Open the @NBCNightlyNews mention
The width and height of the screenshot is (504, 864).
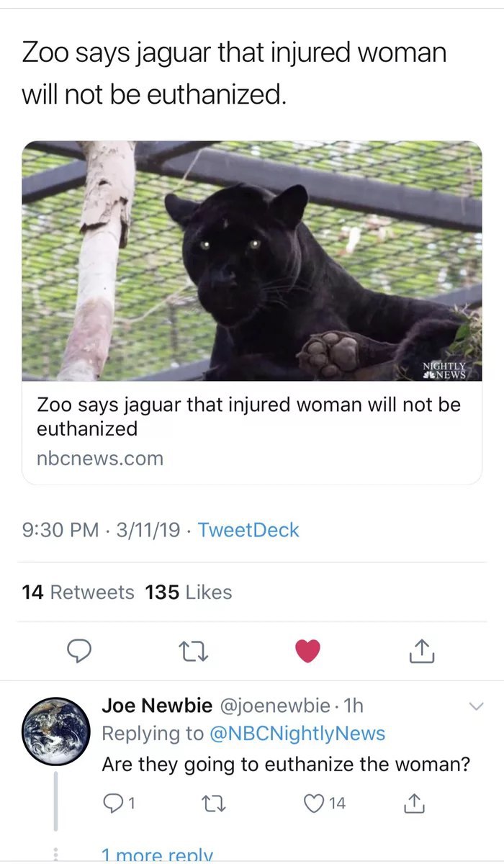(297, 734)
